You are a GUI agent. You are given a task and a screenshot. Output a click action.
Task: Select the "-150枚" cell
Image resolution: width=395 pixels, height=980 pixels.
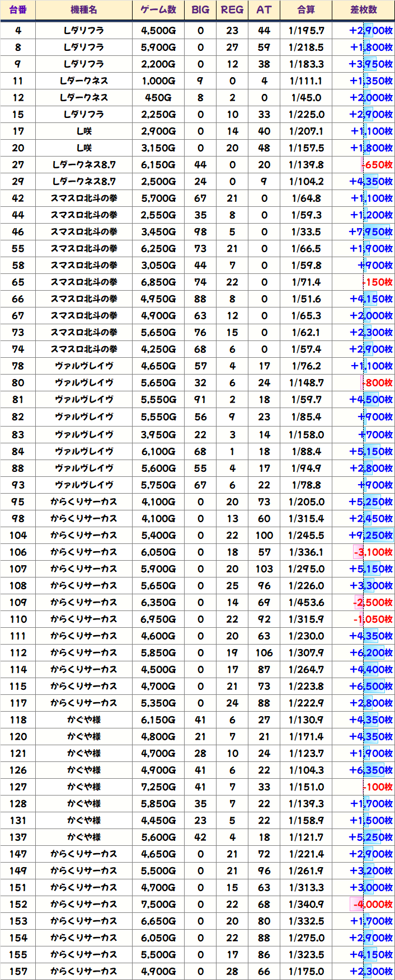(x=364, y=282)
